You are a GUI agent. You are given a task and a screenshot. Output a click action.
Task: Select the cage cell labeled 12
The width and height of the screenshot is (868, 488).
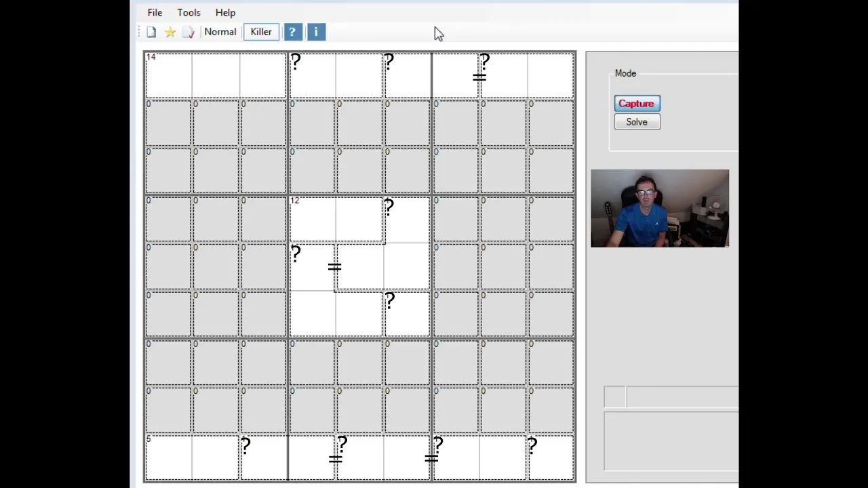[x=313, y=219]
